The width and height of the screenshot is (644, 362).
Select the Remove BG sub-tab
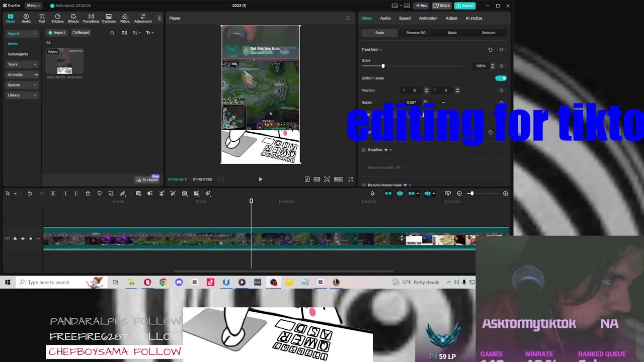(416, 33)
